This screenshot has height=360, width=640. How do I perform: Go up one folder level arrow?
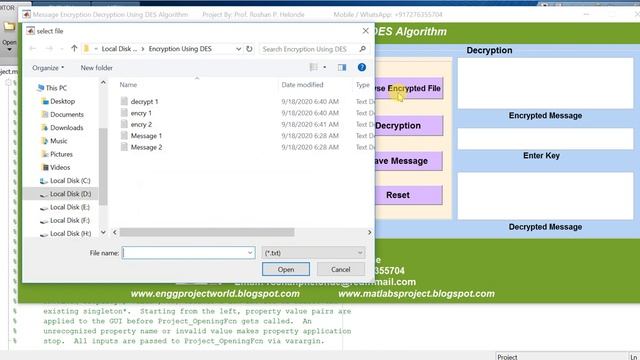coord(74,49)
